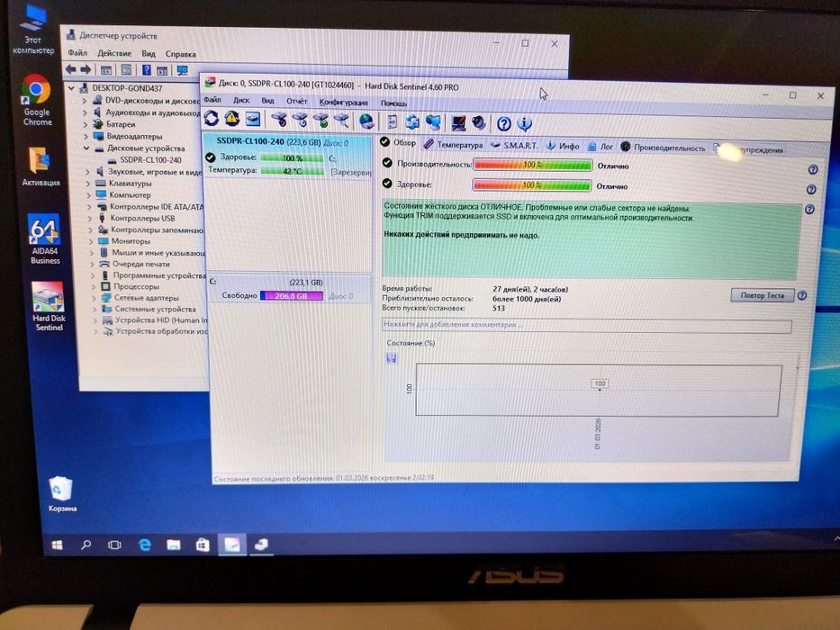Click the 100 data point on chart
The width and height of the screenshot is (840, 630).
(600, 383)
